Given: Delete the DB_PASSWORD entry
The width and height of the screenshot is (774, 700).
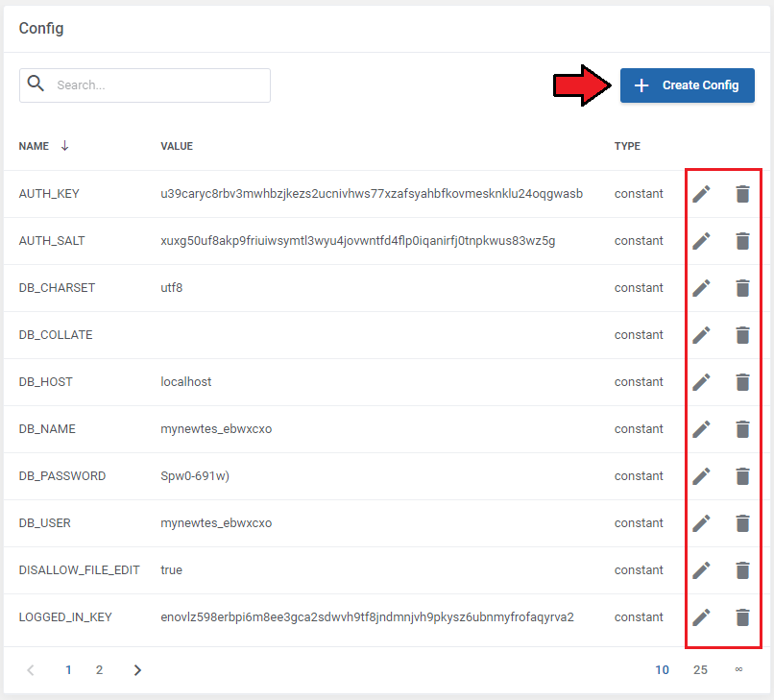Looking at the screenshot, I should [742, 476].
